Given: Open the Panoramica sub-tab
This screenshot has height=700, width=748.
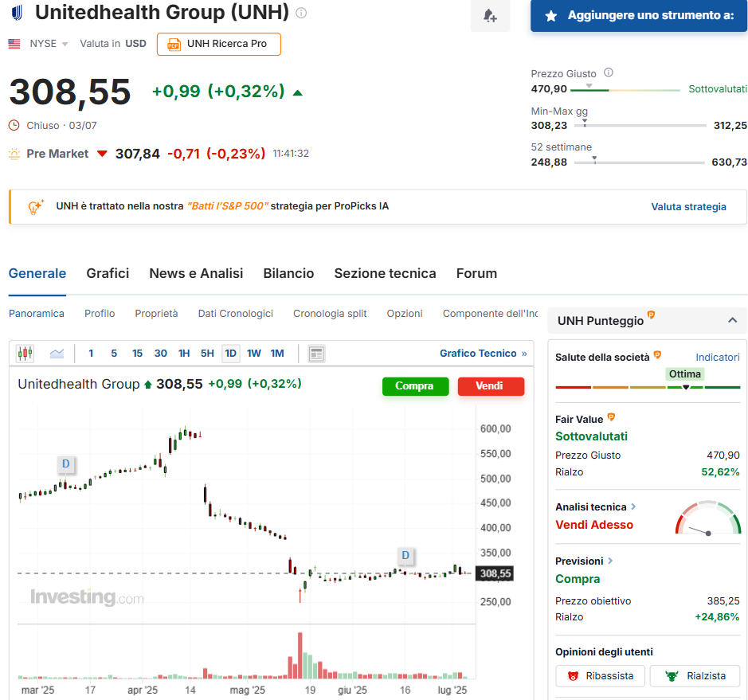Looking at the screenshot, I should pos(37,313).
